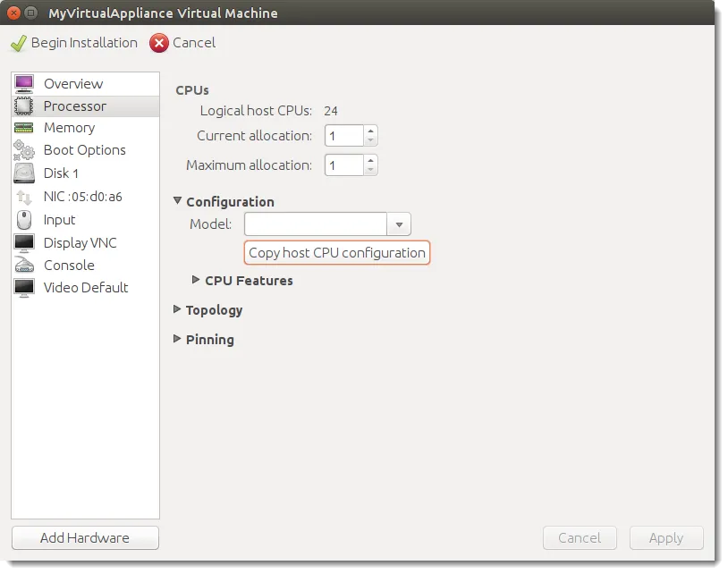728x574 pixels.
Task: Click Begin Installation label
Action: point(84,43)
